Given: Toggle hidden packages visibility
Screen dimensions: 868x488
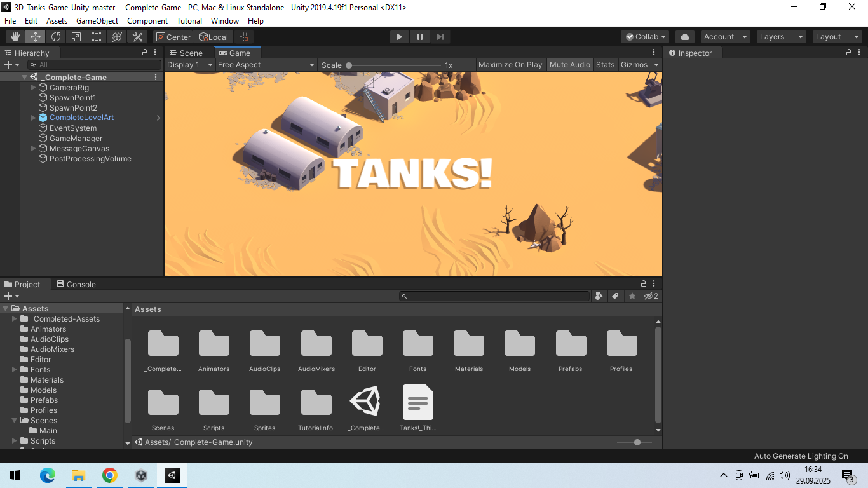Looking at the screenshot, I should point(651,296).
